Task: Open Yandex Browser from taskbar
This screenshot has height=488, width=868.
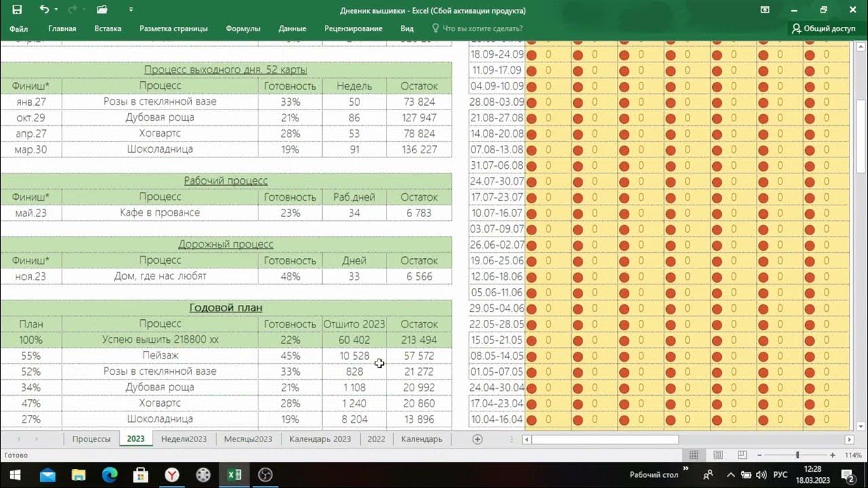Action: (172, 474)
